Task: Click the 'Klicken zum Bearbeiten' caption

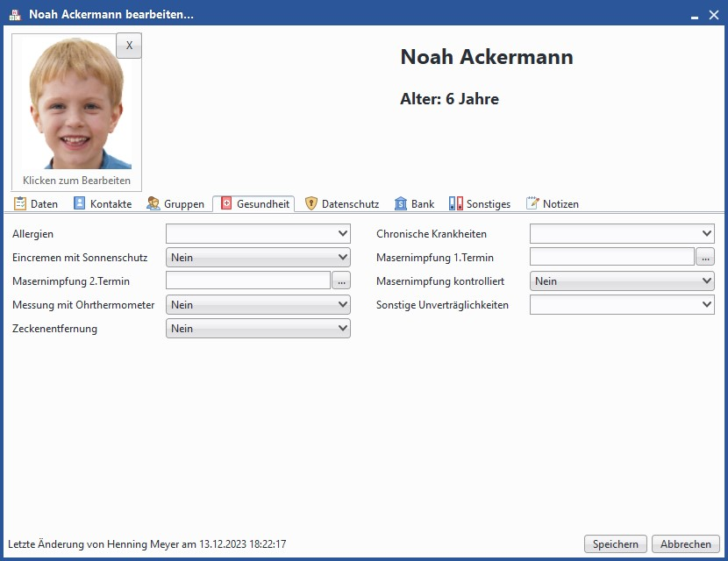Action: (76, 181)
